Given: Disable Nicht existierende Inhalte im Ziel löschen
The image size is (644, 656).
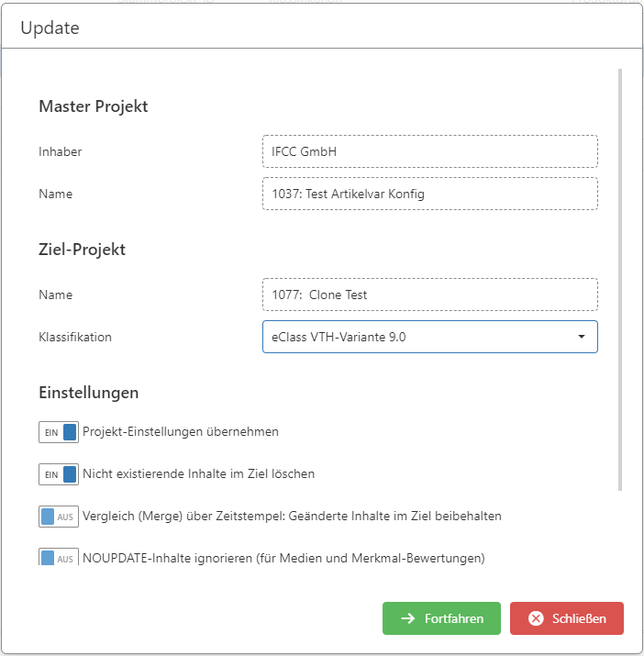Looking at the screenshot, I should click(x=59, y=474).
